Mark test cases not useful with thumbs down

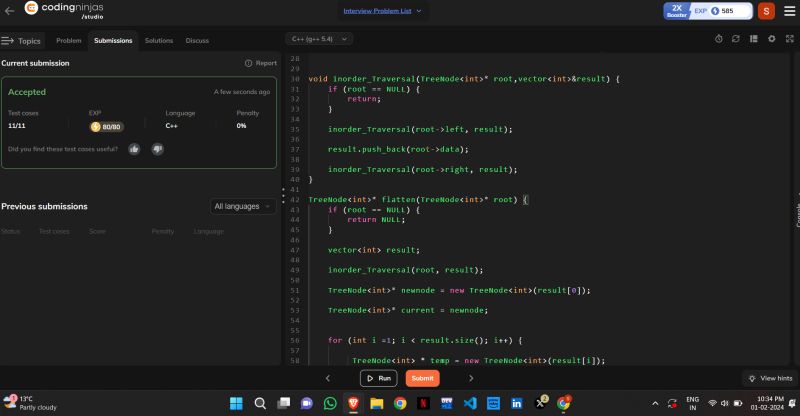tap(157, 149)
